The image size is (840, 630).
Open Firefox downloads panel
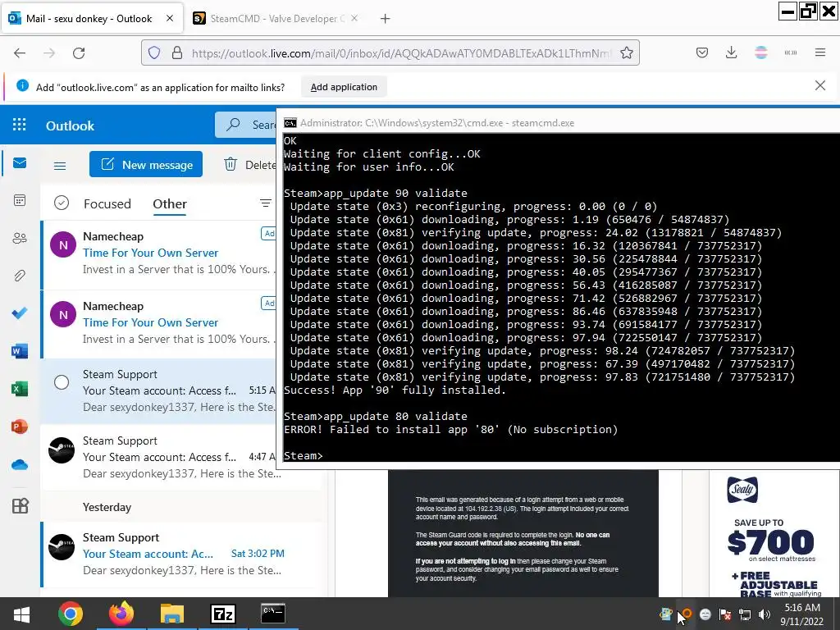731,52
